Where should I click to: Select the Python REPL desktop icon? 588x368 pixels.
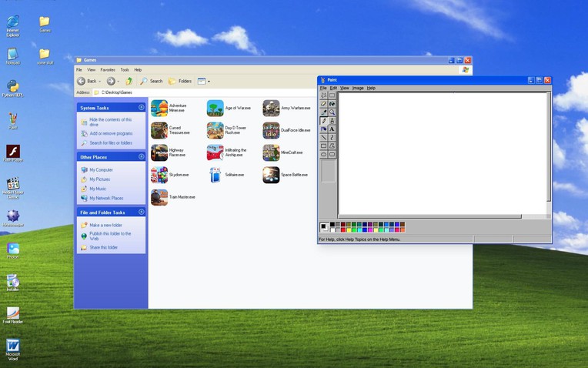(13, 89)
